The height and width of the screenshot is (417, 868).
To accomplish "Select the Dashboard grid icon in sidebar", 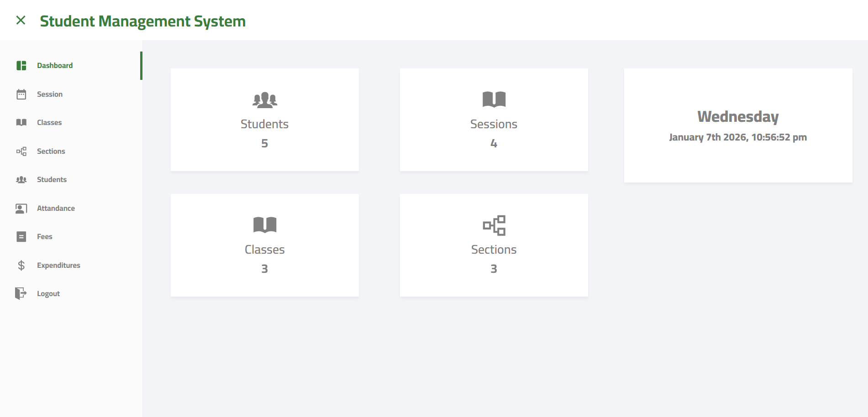I will (x=21, y=65).
